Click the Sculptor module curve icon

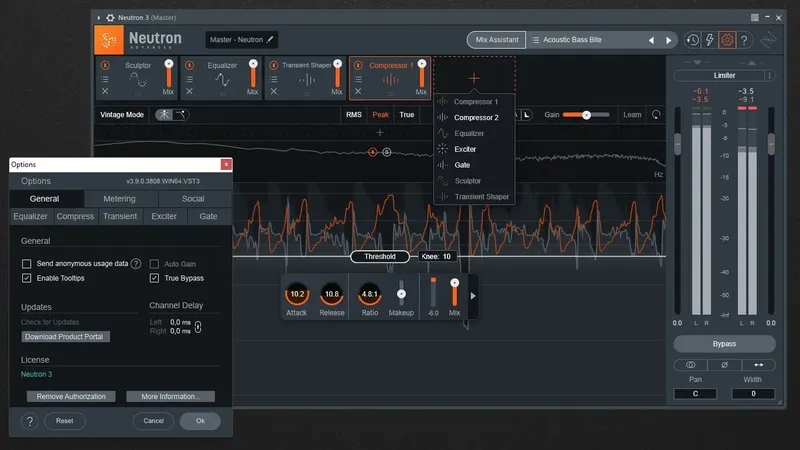138,80
